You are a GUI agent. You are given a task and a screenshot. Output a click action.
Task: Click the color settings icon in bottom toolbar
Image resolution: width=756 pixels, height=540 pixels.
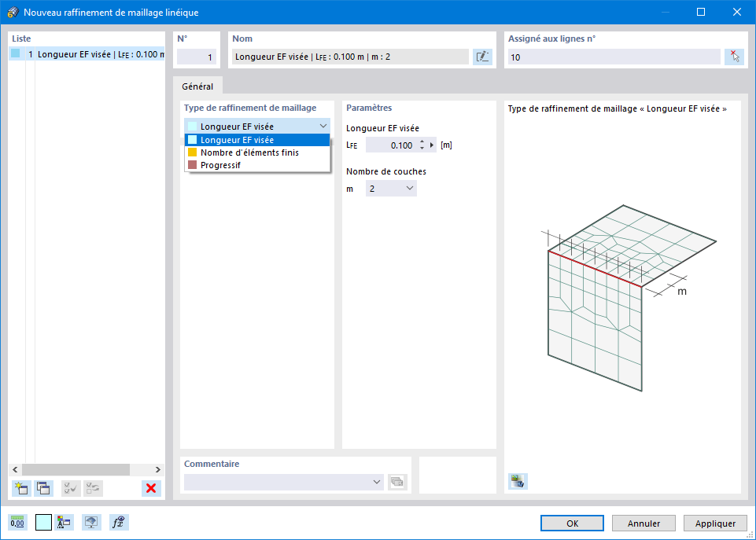(64, 523)
